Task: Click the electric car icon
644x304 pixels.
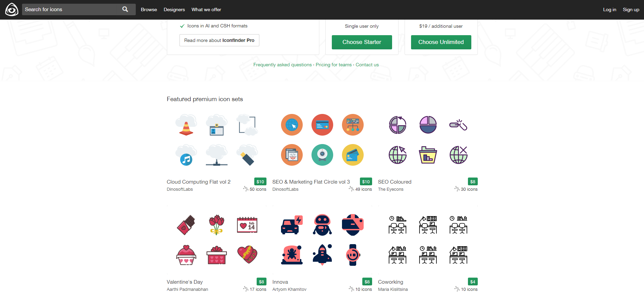Action: 292,225
